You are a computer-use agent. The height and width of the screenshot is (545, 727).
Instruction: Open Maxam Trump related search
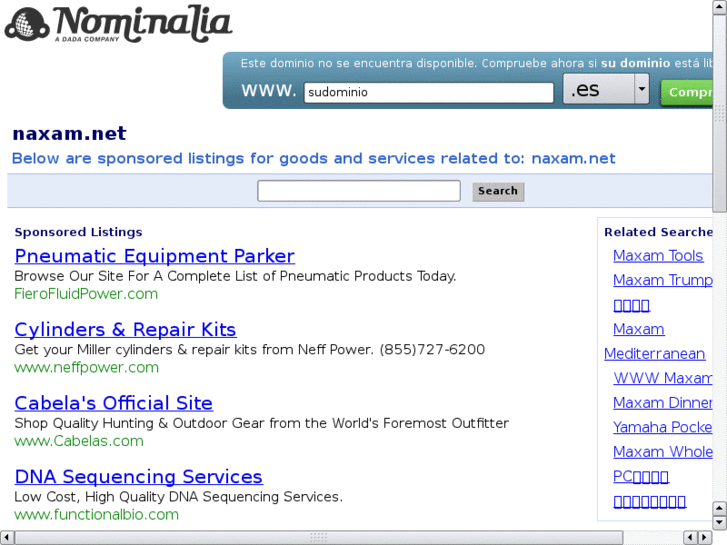coord(663,280)
